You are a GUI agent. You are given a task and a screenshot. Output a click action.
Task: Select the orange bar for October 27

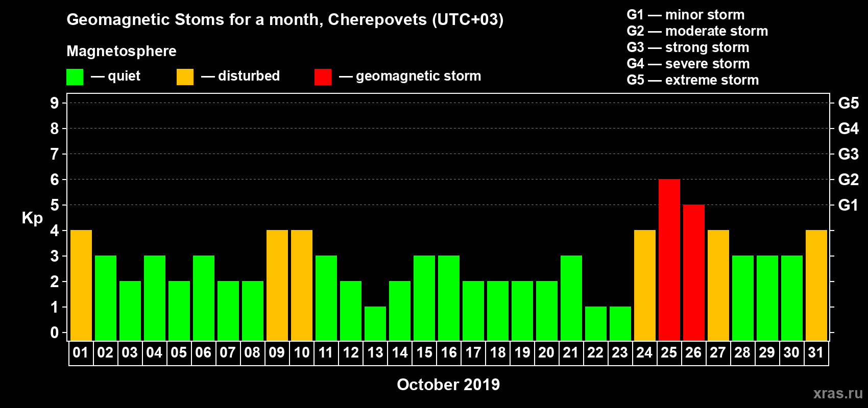[718, 286]
